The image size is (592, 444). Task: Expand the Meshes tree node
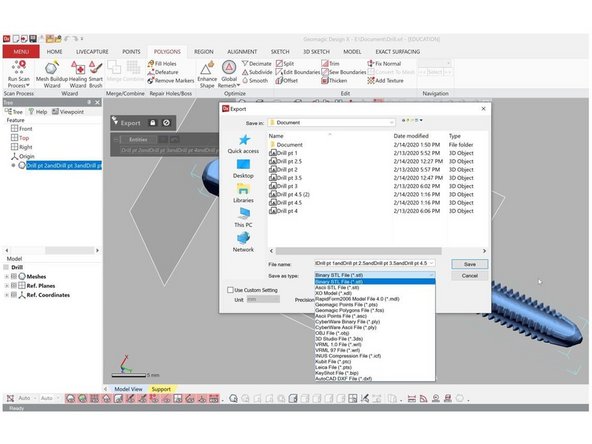6,276
